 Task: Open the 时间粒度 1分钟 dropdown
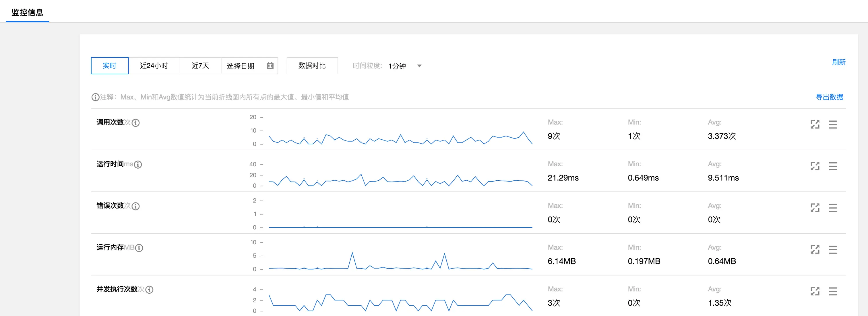(405, 66)
